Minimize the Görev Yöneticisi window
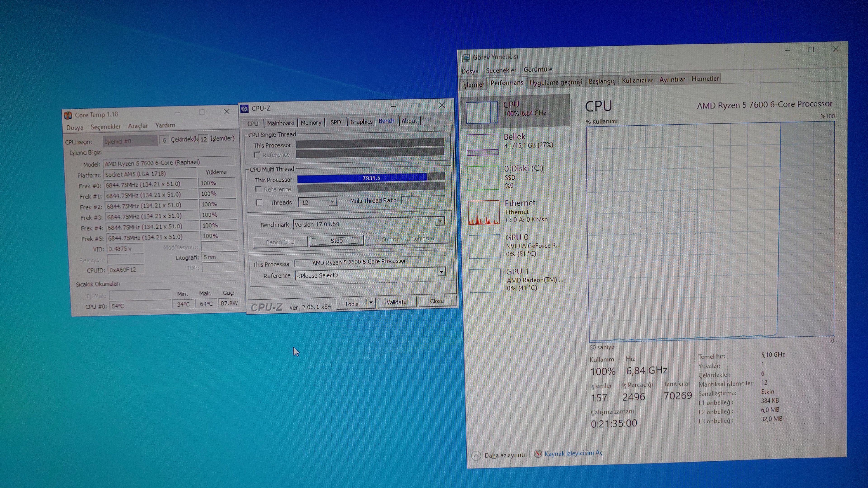This screenshot has width=868, height=488. point(787,50)
